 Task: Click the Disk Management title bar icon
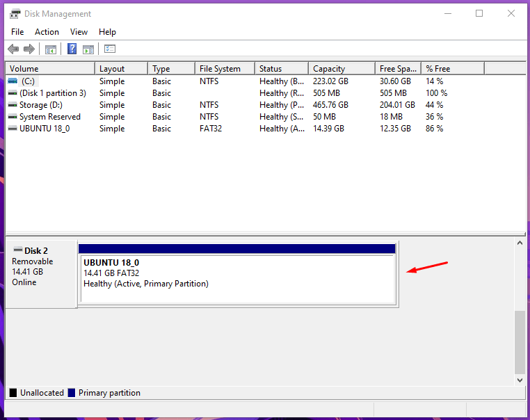click(x=15, y=14)
